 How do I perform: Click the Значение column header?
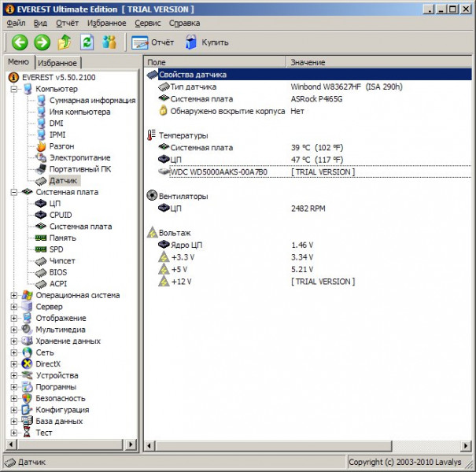coord(379,62)
